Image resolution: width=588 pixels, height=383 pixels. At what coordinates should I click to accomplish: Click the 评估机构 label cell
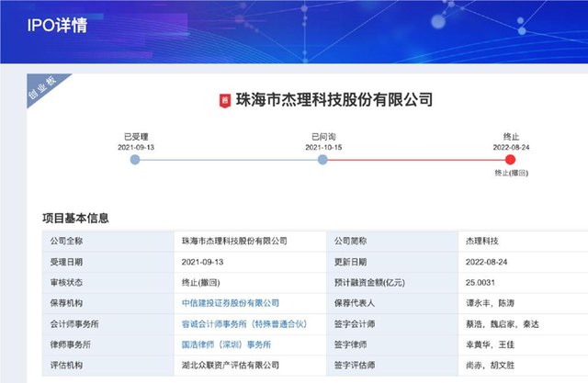pos(108,366)
